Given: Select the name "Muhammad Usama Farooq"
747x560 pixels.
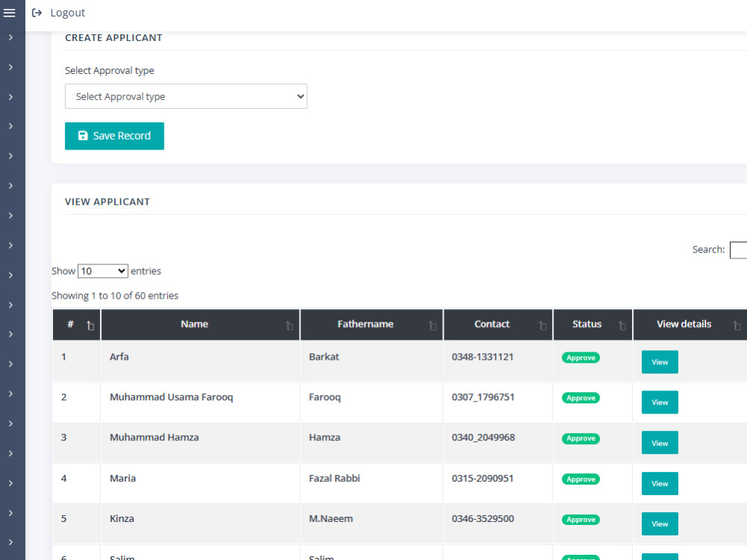Looking at the screenshot, I should point(172,397).
